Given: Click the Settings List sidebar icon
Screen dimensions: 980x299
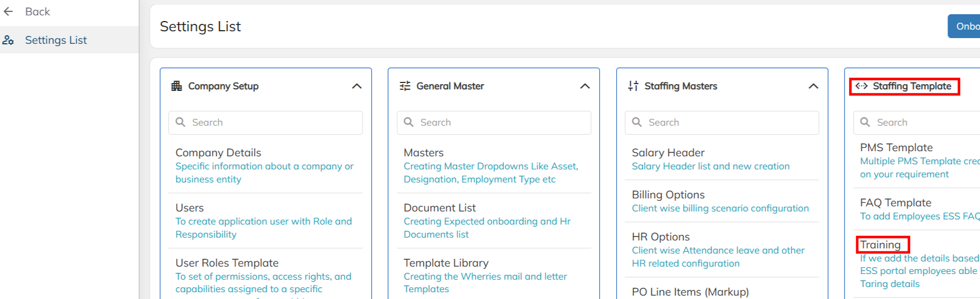Looking at the screenshot, I should (9, 40).
